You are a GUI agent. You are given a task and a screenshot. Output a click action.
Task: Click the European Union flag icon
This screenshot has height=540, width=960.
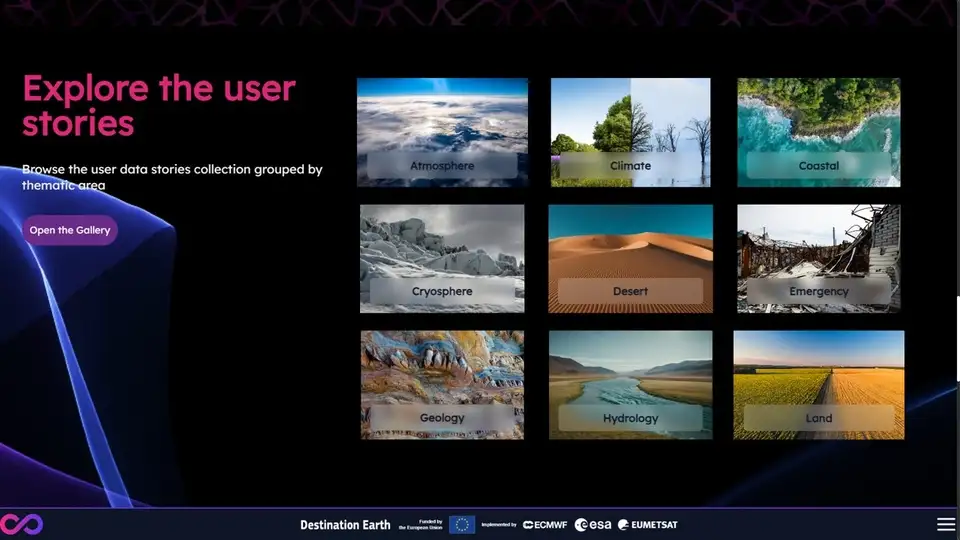(461, 525)
